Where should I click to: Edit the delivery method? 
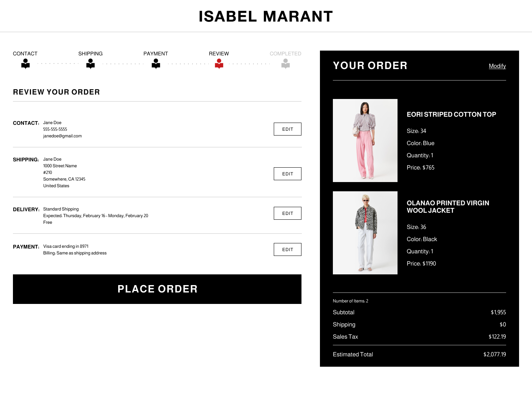(x=287, y=213)
